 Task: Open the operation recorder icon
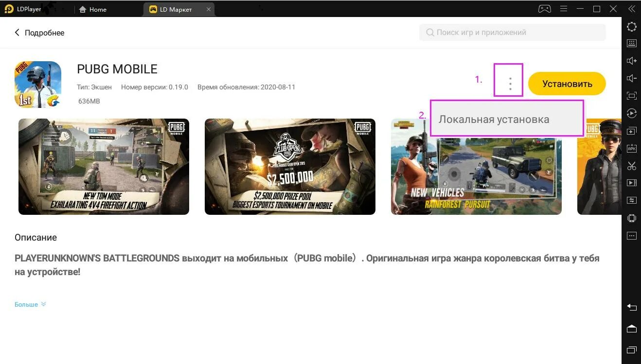pyautogui.click(x=631, y=113)
